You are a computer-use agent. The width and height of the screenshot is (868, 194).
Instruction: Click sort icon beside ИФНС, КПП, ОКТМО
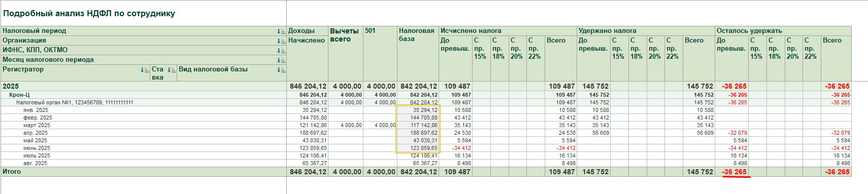pyautogui.click(x=281, y=50)
